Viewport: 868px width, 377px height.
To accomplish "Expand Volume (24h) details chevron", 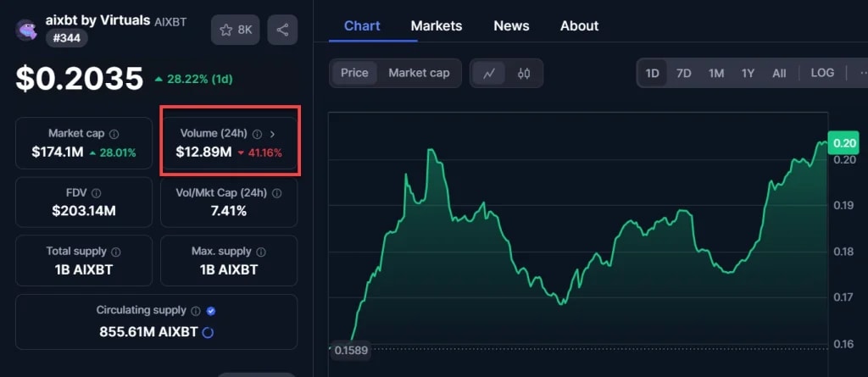I will coord(272,134).
